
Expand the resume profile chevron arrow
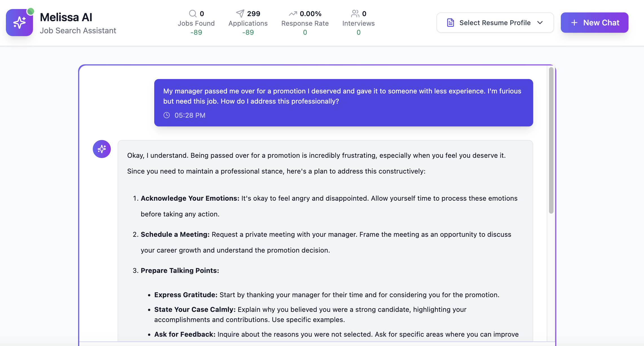coord(540,23)
